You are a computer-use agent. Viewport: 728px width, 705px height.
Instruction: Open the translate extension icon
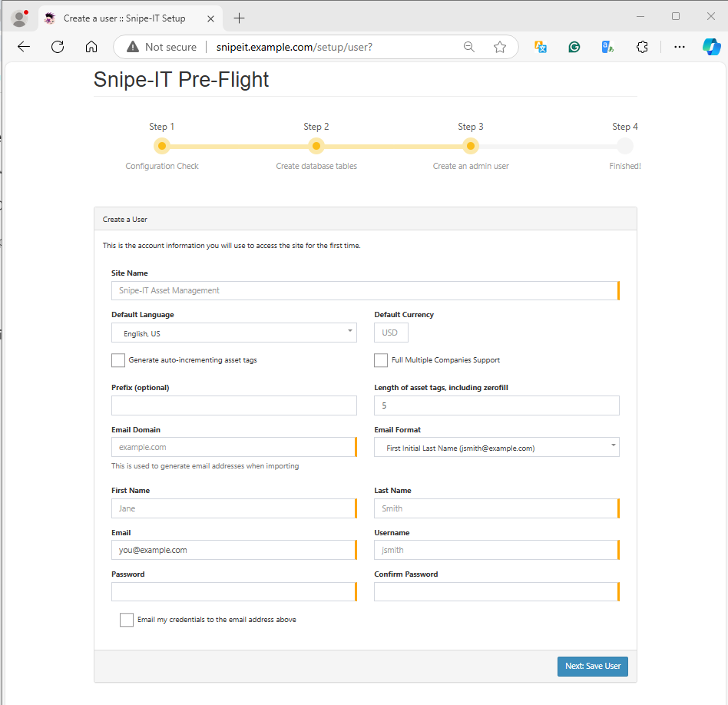pyautogui.click(x=541, y=47)
